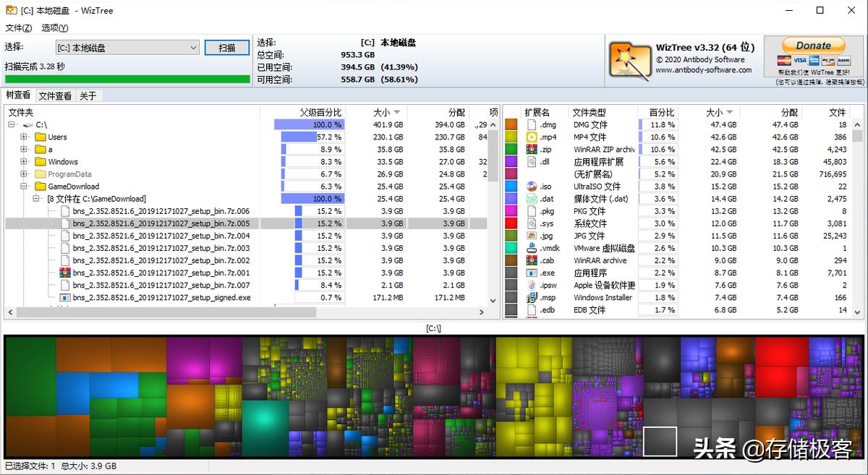This screenshot has width=868, height=475.
Task: Click the WizTree wizard logo icon
Action: point(629,60)
